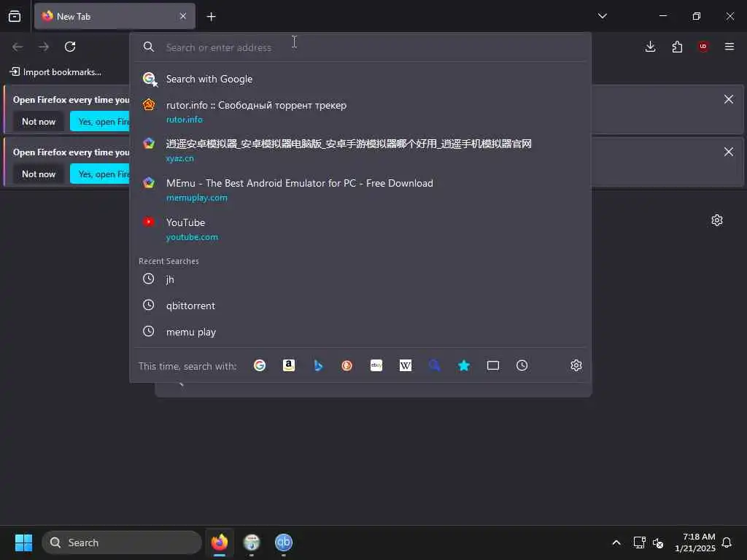Screen dimensions: 747x560
Task: Show hidden system tray icons
Action: [616, 542]
